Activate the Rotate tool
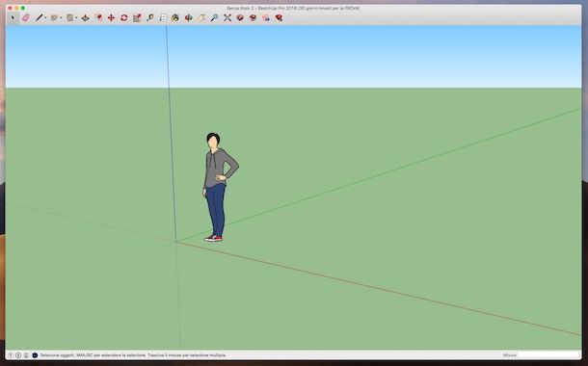588x366 pixels. [124, 17]
